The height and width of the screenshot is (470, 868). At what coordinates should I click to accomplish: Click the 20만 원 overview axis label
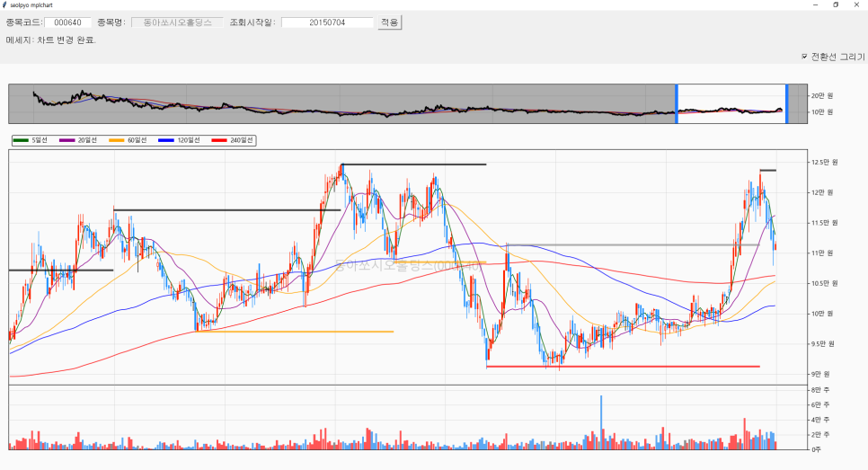(822, 96)
